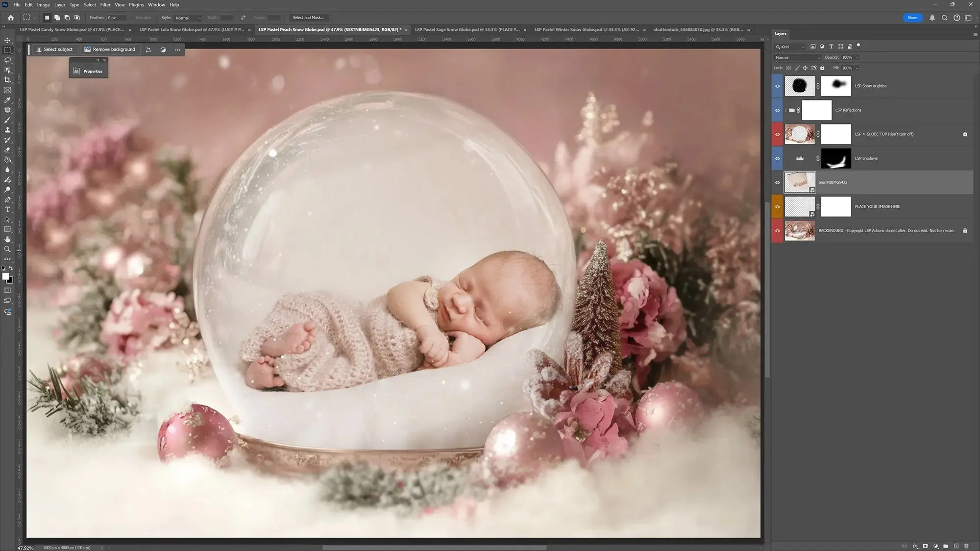Expand the LSP Reflections group
980x551 pixels.
785,110
